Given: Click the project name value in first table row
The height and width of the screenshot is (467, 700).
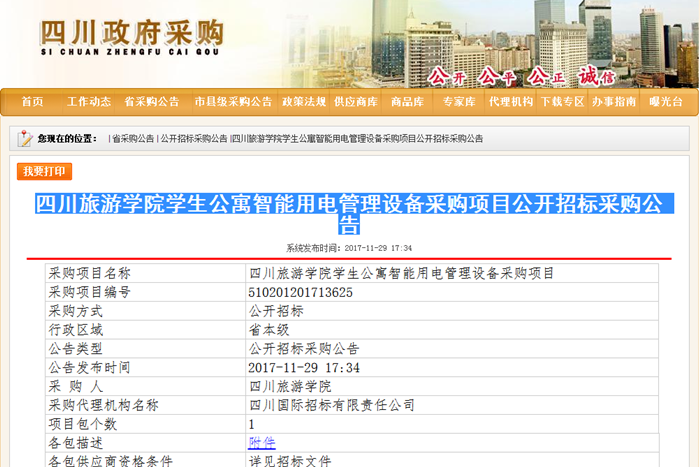Looking at the screenshot, I should [401, 273].
